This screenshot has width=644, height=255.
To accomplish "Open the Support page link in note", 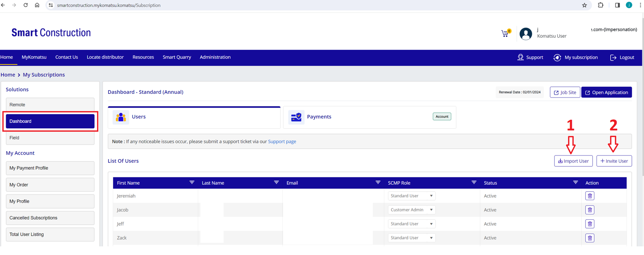I will pos(282,142).
